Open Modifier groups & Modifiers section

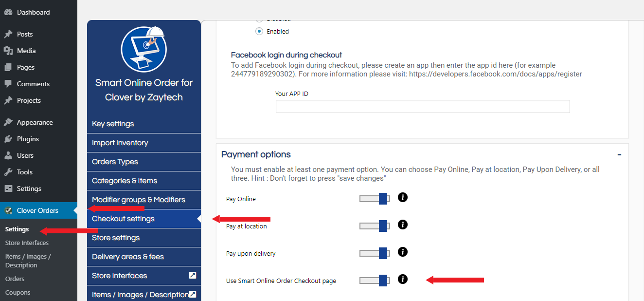(x=144, y=200)
